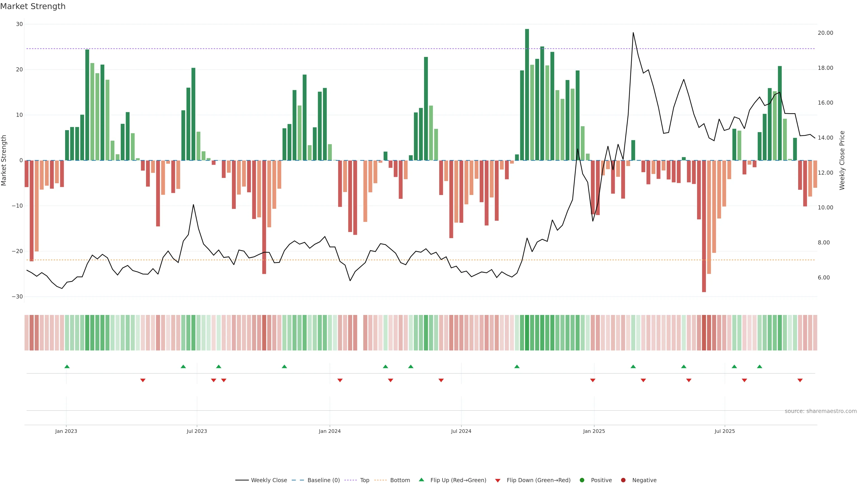Click the darkest green heatmap strip cell
868x488 pixels.
click(527, 332)
